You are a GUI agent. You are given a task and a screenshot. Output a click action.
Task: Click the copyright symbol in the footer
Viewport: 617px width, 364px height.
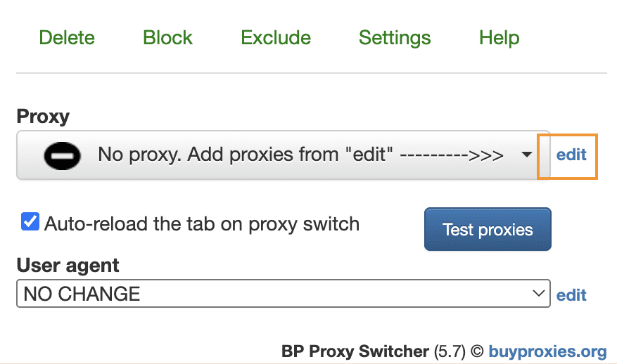(x=477, y=351)
